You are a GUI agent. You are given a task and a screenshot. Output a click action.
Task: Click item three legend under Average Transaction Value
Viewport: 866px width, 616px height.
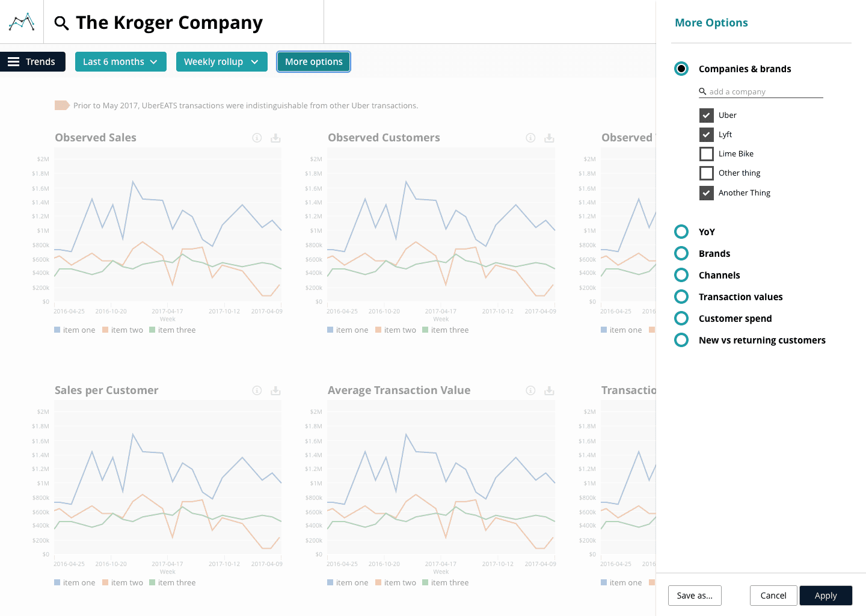(x=446, y=582)
